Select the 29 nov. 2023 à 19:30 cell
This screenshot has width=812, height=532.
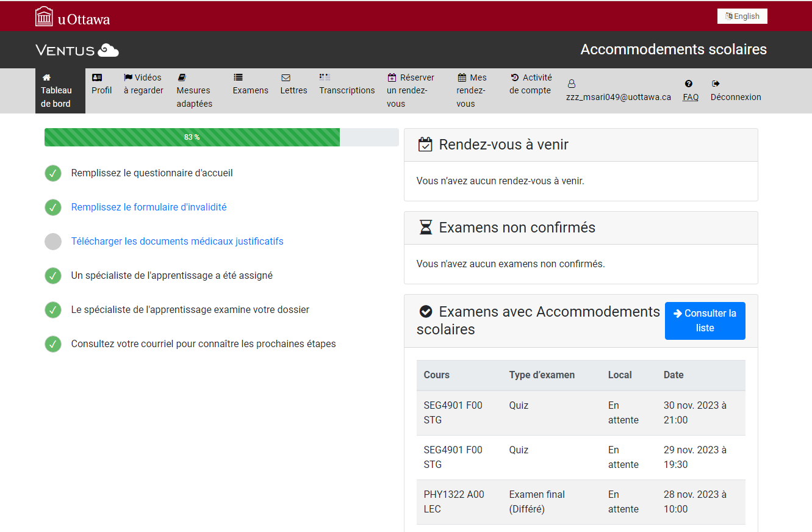pyautogui.click(x=701, y=458)
